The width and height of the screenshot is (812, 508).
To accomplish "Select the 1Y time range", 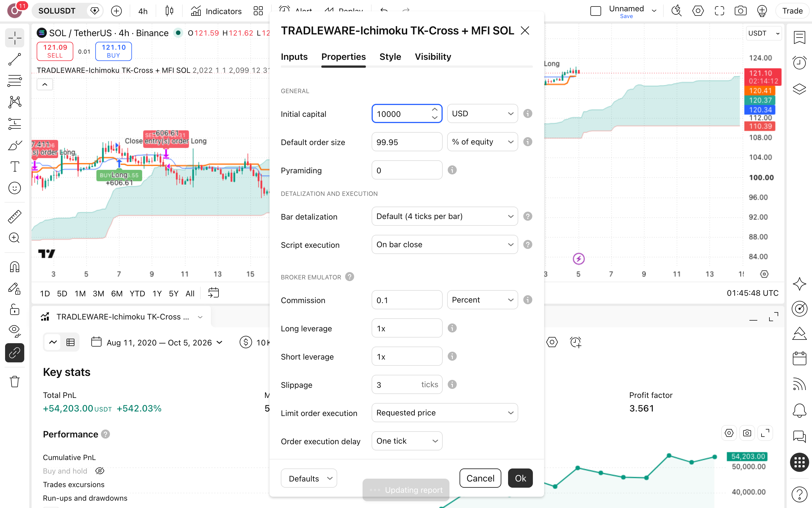I will pos(157,293).
